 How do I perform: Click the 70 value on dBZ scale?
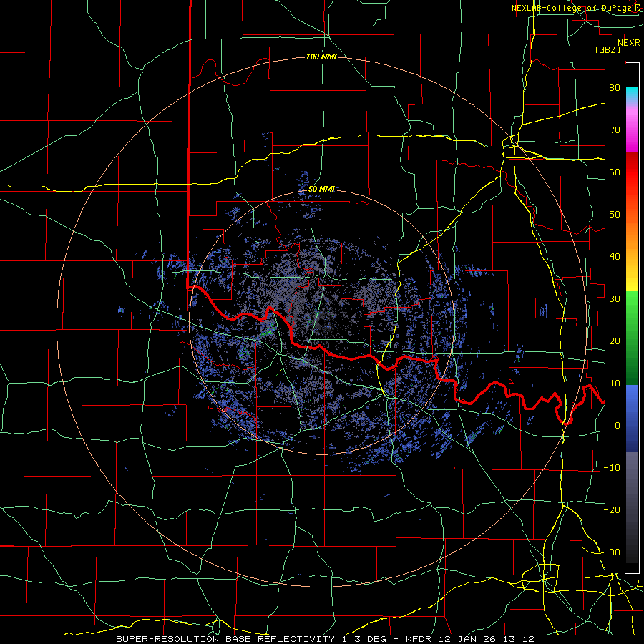pos(615,130)
